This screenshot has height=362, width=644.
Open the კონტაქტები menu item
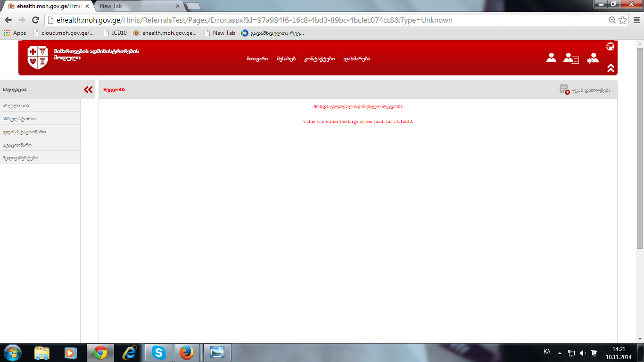point(319,59)
